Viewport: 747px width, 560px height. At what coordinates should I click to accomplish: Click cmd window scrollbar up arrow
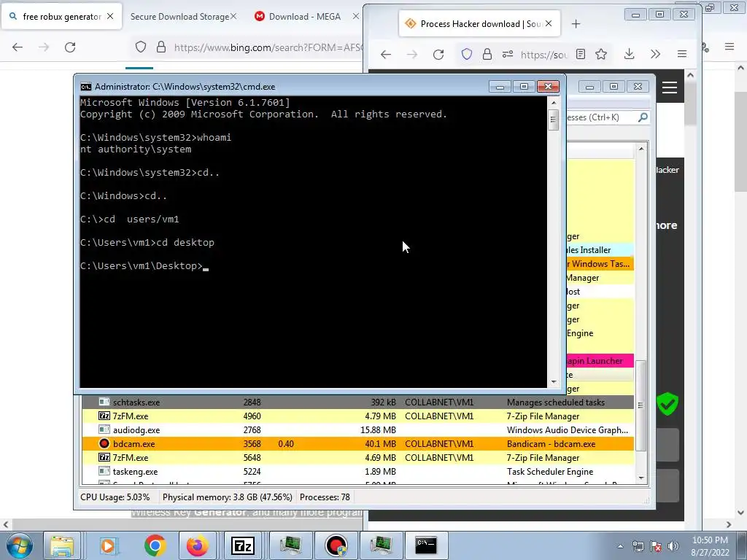(553, 102)
